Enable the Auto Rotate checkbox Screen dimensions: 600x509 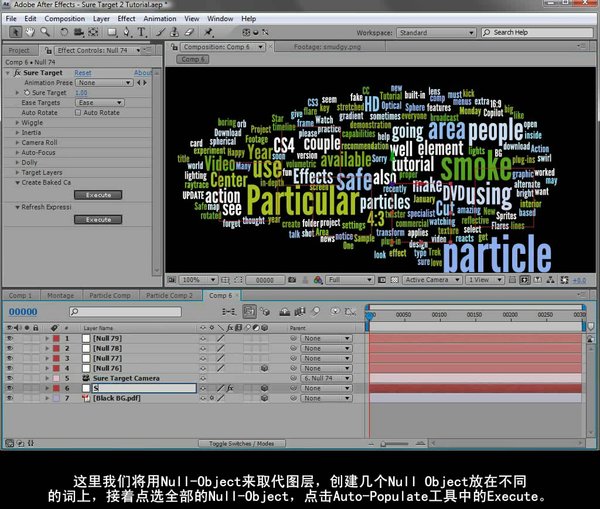pos(78,112)
